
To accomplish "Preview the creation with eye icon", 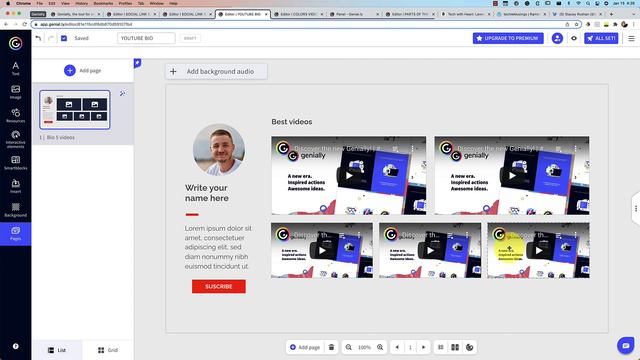I will pos(574,38).
